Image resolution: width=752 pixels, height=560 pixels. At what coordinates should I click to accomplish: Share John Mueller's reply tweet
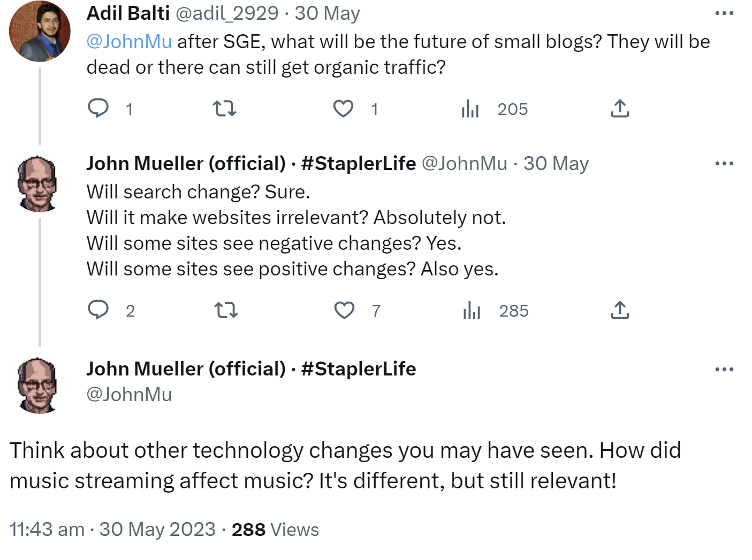(x=619, y=310)
